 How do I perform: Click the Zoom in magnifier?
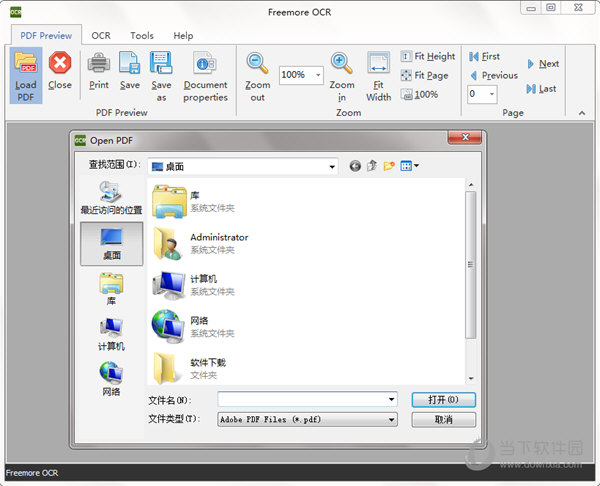pyautogui.click(x=342, y=76)
